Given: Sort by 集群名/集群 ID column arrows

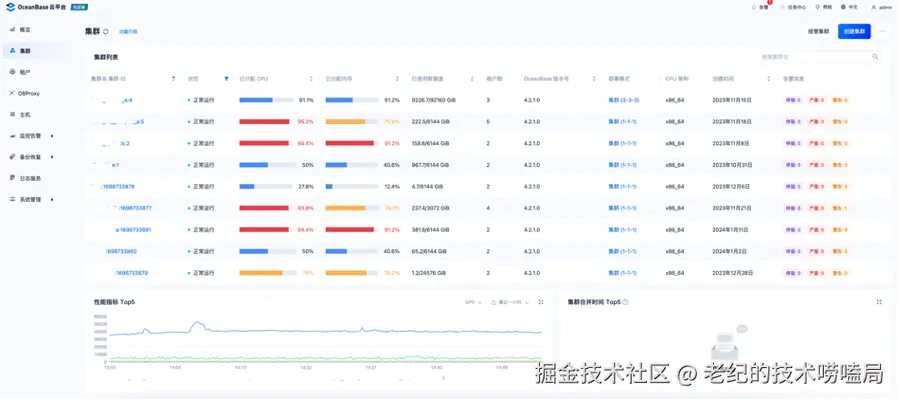Looking at the screenshot, I should [174, 79].
